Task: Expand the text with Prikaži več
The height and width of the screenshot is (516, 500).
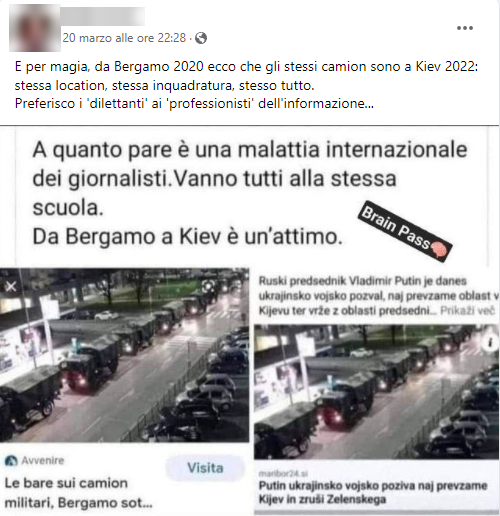Action: coord(467,311)
